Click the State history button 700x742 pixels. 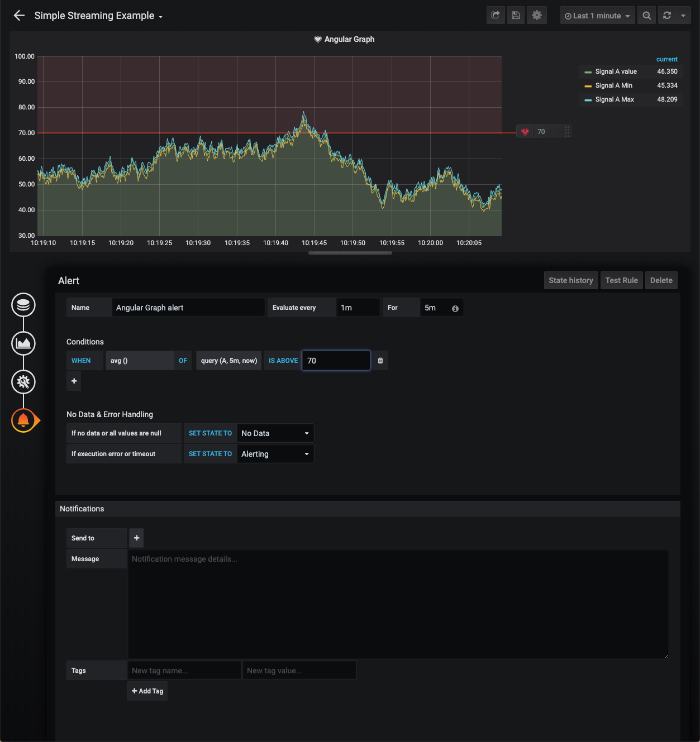pos(570,280)
